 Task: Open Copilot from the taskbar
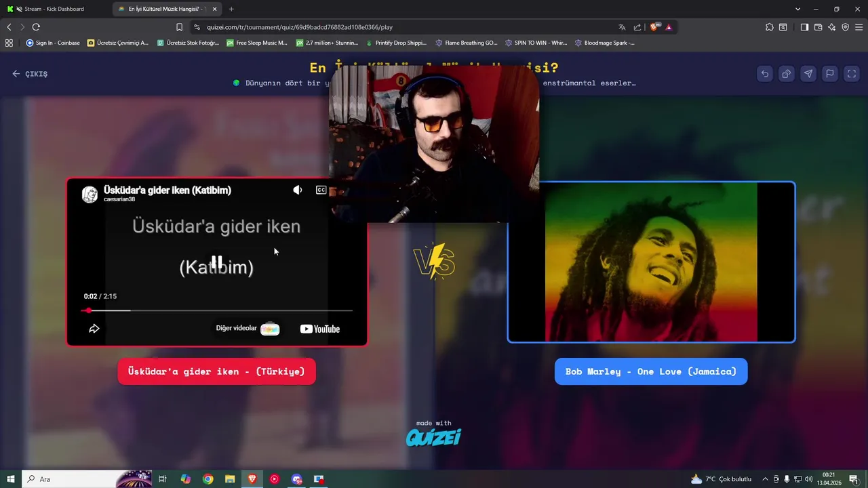click(x=185, y=479)
